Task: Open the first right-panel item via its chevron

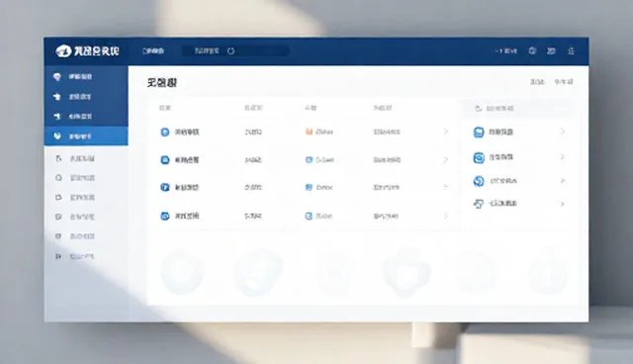Action: [x=563, y=132]
